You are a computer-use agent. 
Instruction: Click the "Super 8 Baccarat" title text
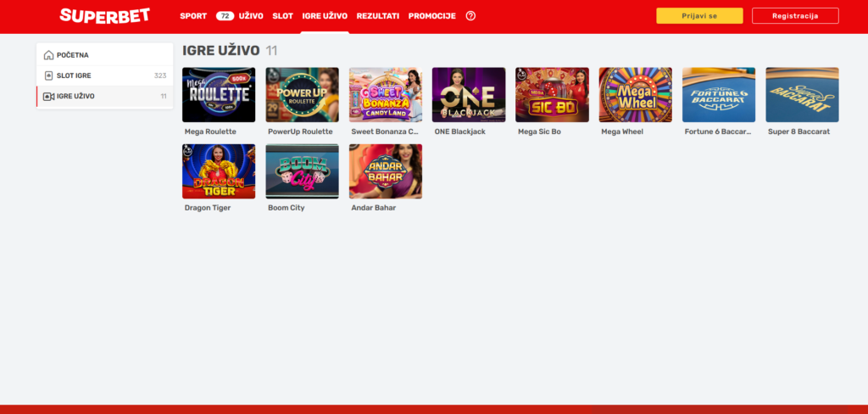(x=798, y=131)
